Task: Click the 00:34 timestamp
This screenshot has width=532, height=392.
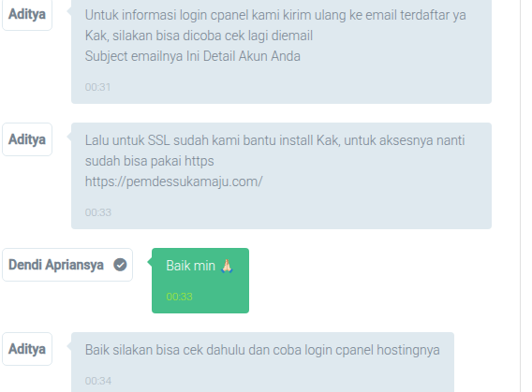Action: (x=98, y=381)
